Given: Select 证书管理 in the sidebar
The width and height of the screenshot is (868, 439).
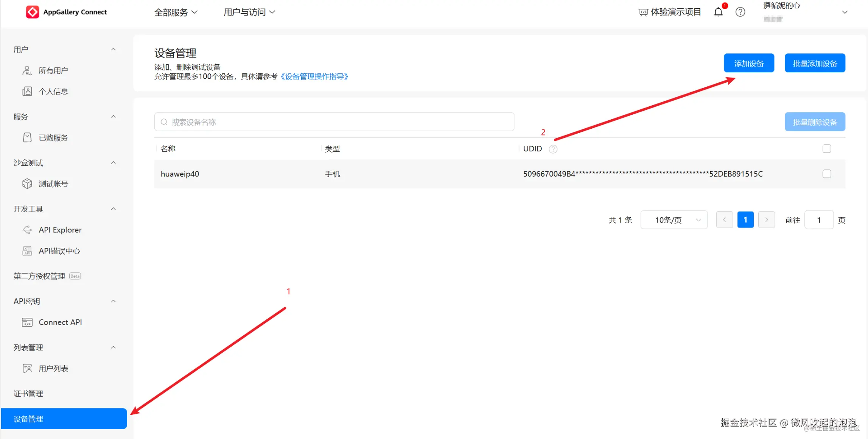Looking at the screenshot, I should (x=28, y=394).
